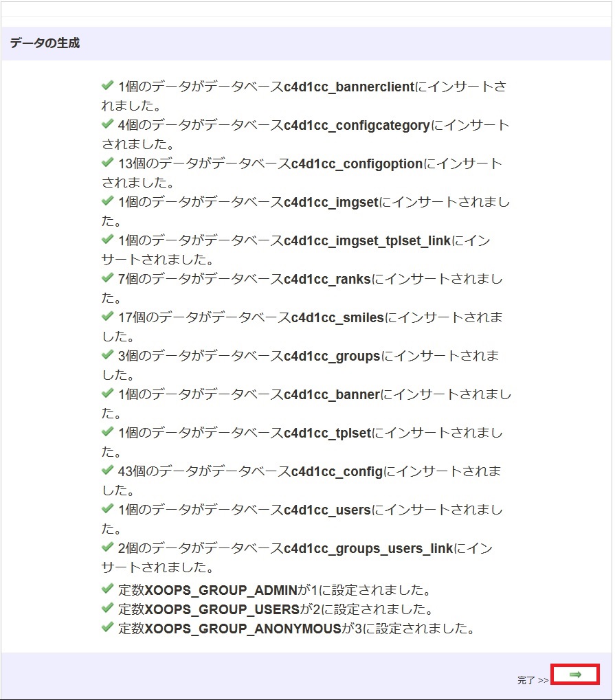Click the checkmark beside c4d1cc_bannerclient row
Image resolution: width=615 pixels, height=700 pixels.
tap(107, 85)
